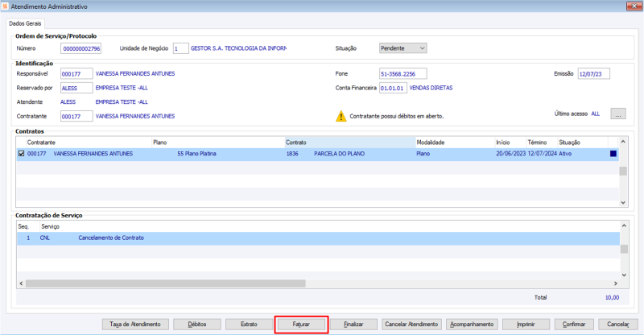Open the Débitos button
Screen dimensions: 644x335
[197, 325]
